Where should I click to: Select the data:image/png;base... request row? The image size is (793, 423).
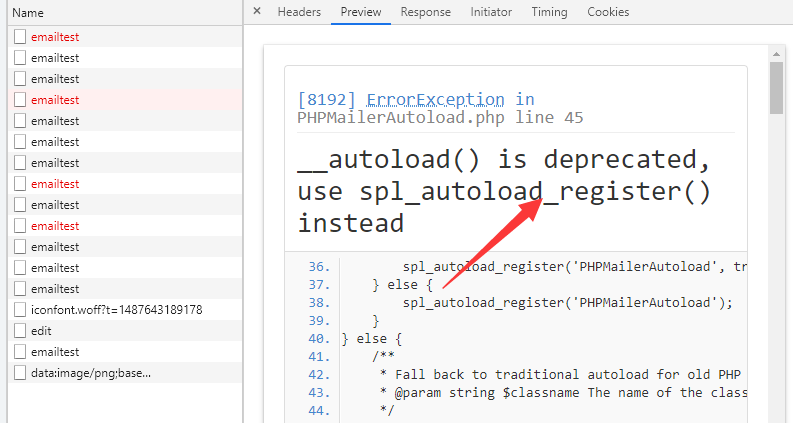(x=125, y=373)
